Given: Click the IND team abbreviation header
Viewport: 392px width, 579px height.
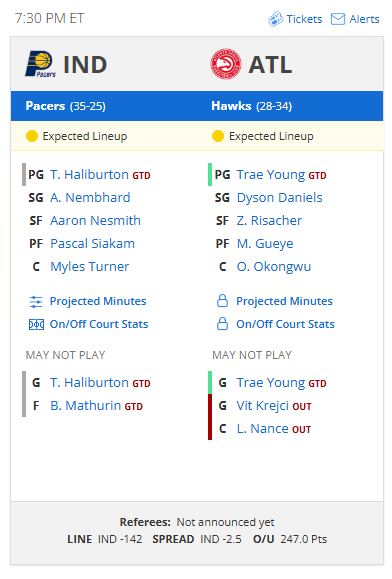Looking at the screenshot, I should point(85,65).
